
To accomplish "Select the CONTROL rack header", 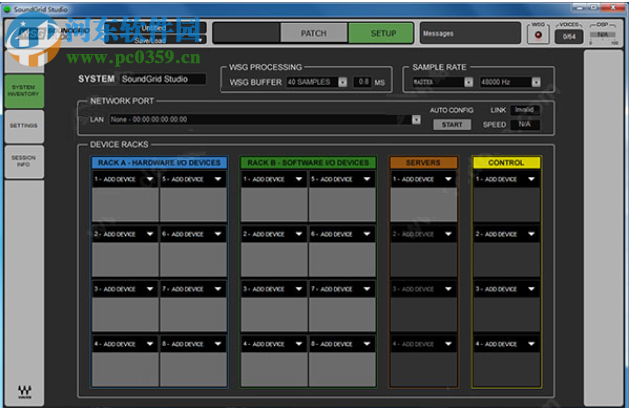I will (x=506, y=162).
